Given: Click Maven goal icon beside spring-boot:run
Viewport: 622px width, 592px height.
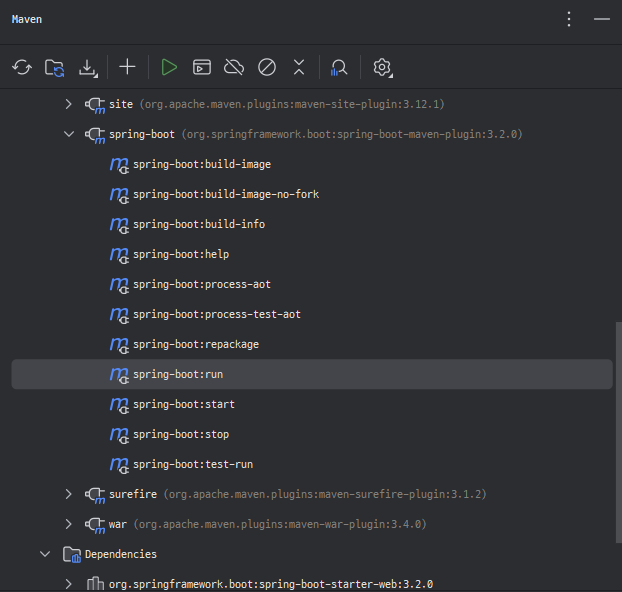Looking at the screenshot, I should pos(119,376).
